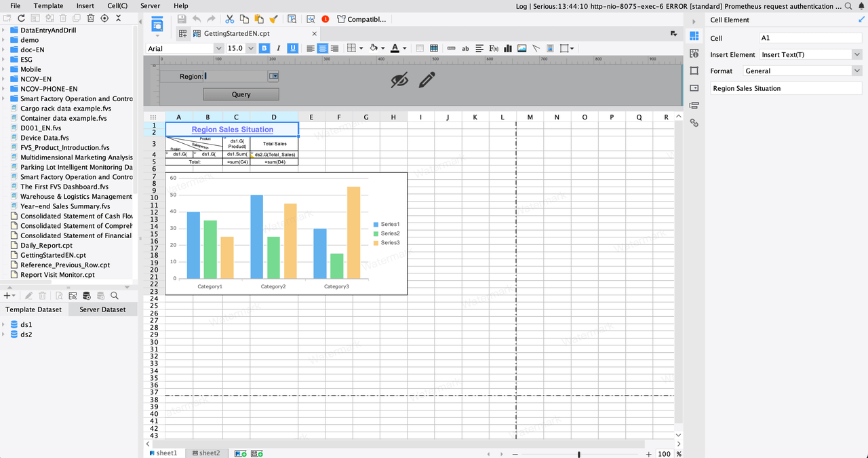The image size is (868, 458).
Task: Click the Query button
Action: point(241,94)
